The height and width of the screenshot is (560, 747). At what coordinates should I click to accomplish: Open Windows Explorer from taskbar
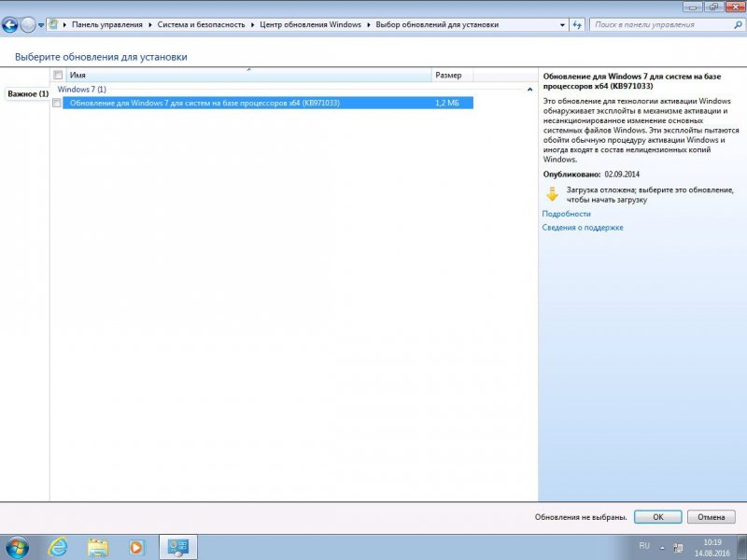pyautogui.click(x=97, y=547)
